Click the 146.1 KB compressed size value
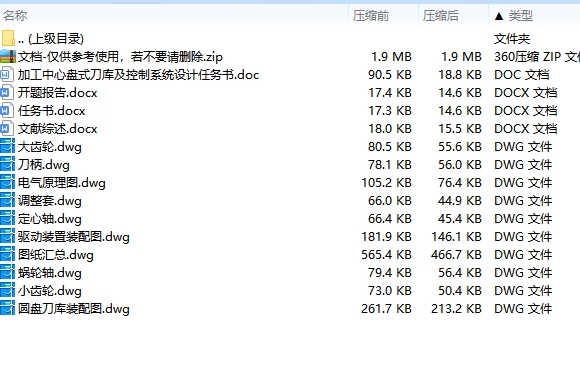Screen dimensions: 580x382 [456, 237]
